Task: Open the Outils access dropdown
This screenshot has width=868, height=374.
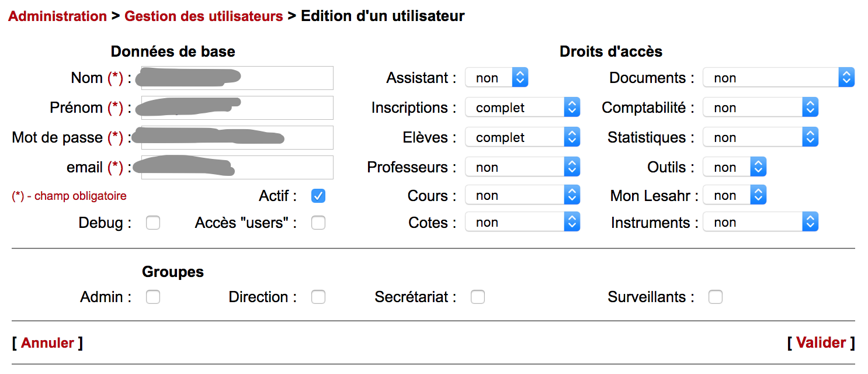Action: coord(734,167)
